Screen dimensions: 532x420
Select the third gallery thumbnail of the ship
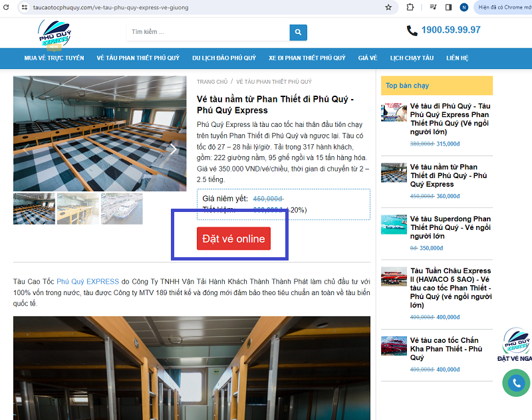coord(122,209)
